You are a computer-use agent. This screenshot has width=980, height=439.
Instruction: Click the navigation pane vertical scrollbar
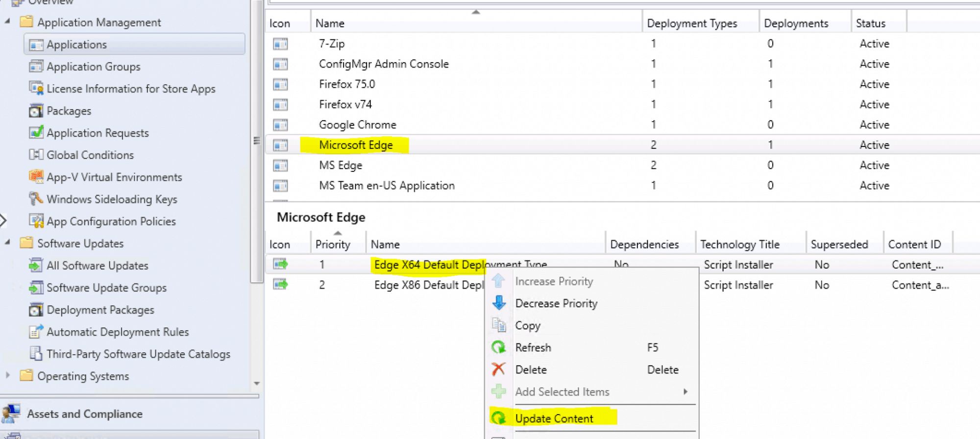[257, 141]
